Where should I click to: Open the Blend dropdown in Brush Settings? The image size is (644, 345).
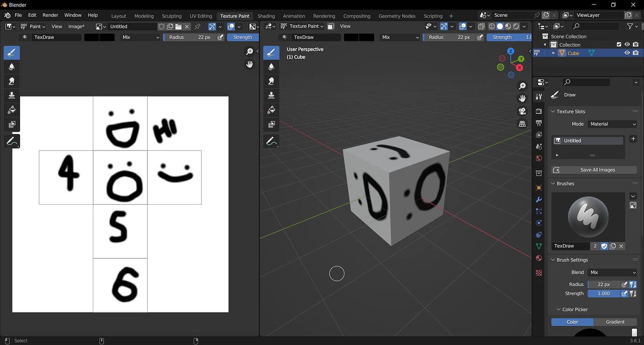(613, 272)
